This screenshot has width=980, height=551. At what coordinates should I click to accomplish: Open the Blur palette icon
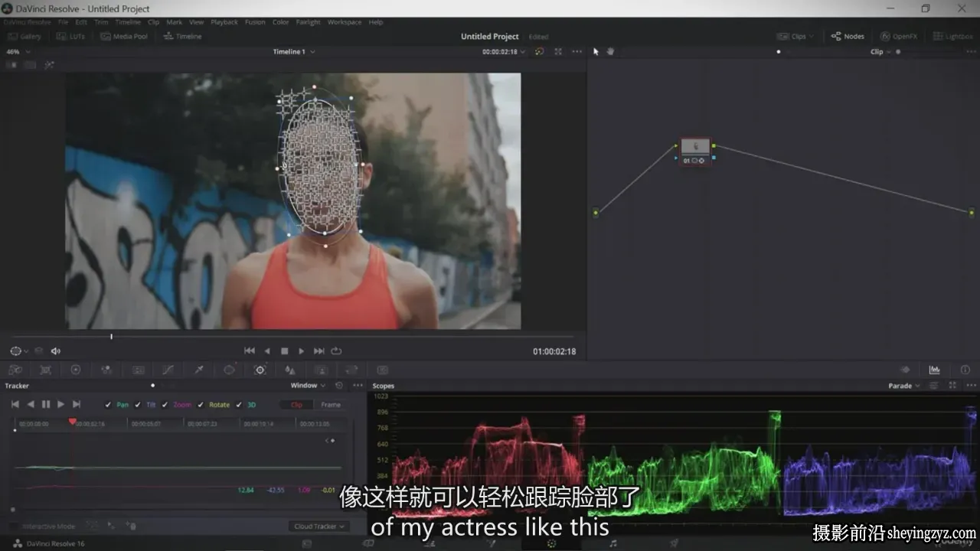[290, 370]
